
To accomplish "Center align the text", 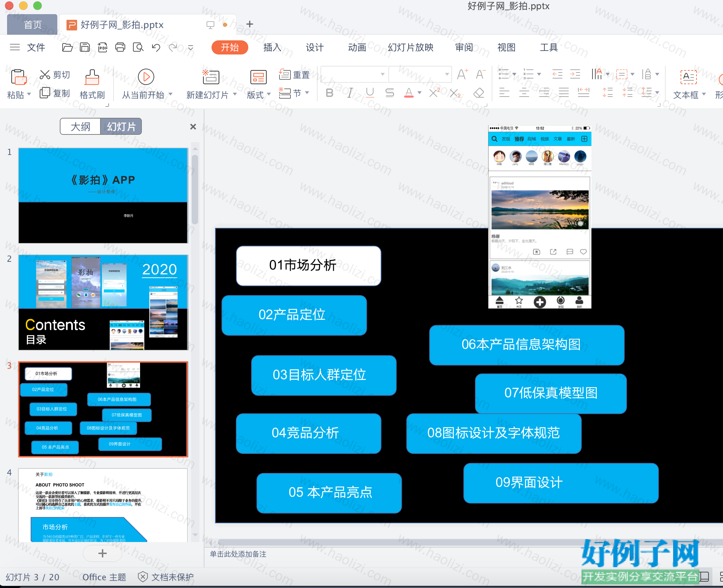I will (x=524, y=93).
